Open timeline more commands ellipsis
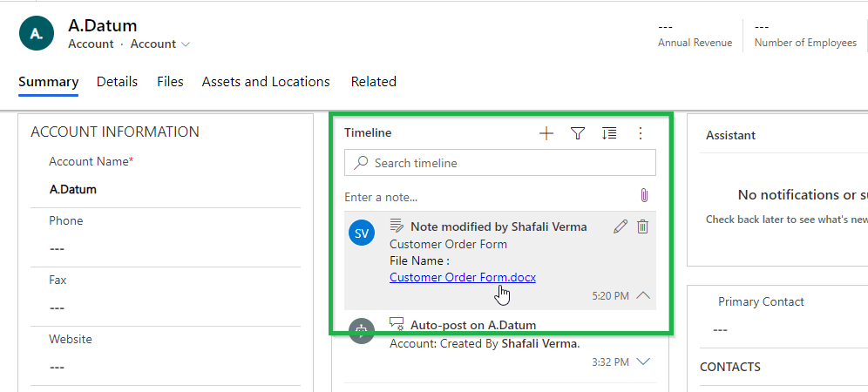868x392 pixels. pos(641,133)
